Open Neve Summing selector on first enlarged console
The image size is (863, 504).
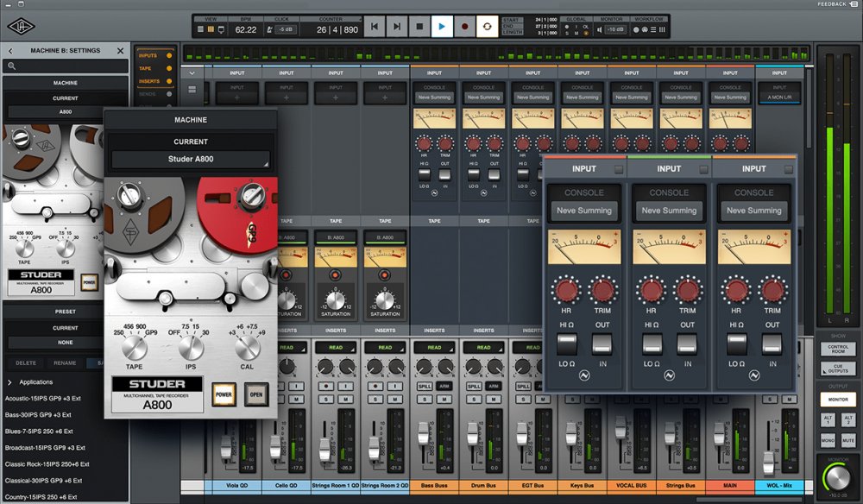(x=584, y=211)
